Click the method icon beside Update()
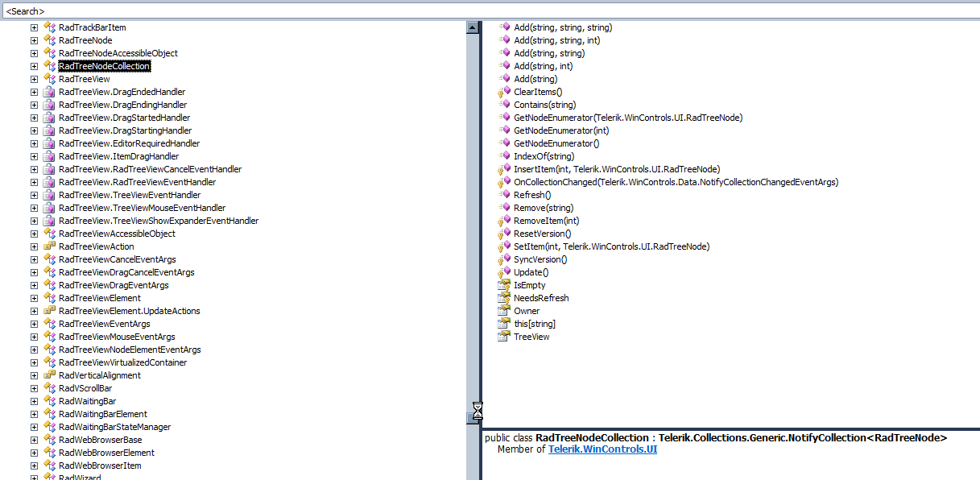The image size is (980, 480). (x=504, y=272)
